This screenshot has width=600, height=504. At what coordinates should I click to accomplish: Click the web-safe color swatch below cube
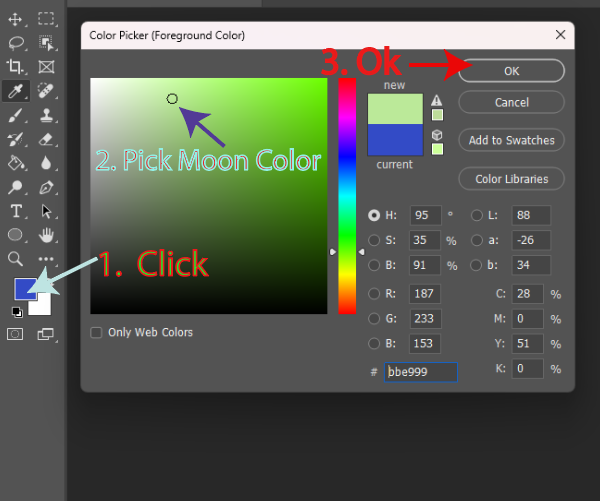tap(437, 149)
